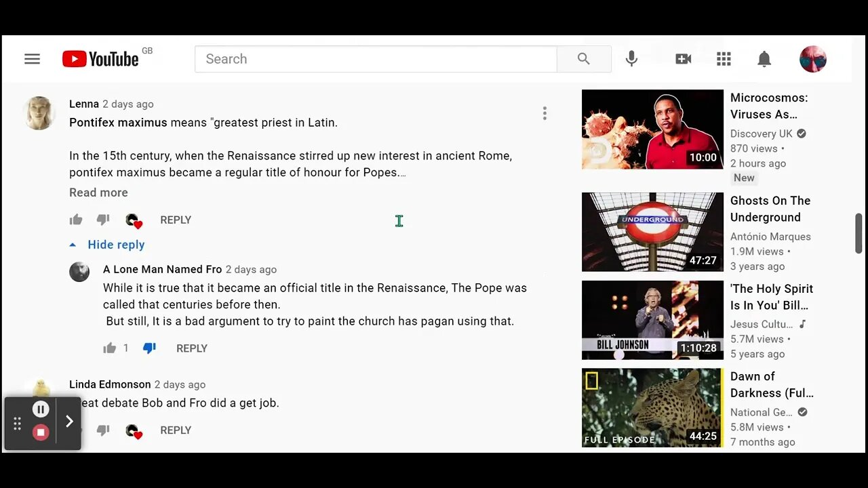The width and height of the screenshot is (868, 488).
Task: Open the YouTube apps grid icon
Action: (x=724, y=59)
